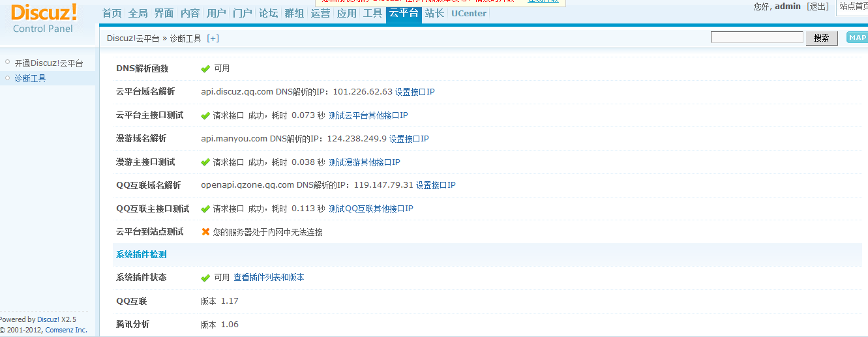Click 查看插件列表和版本 link
The width and height of the screenshot is (868, 337).
269,278
